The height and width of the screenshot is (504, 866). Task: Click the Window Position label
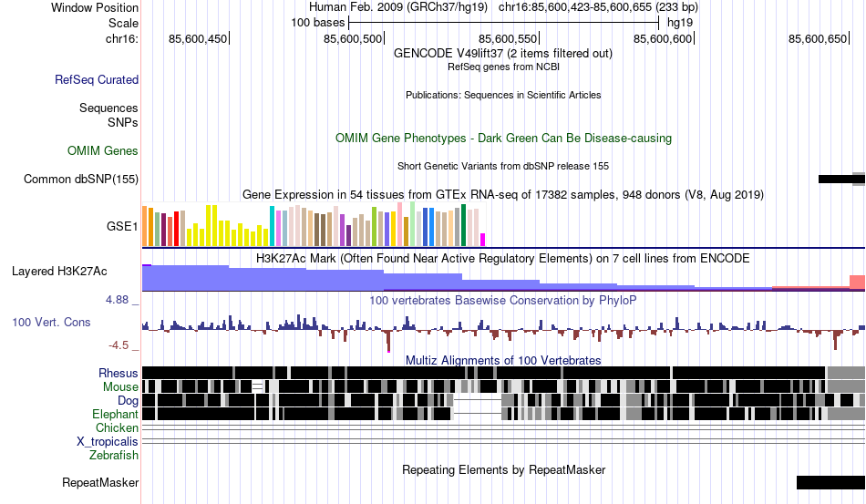point(95,7)
